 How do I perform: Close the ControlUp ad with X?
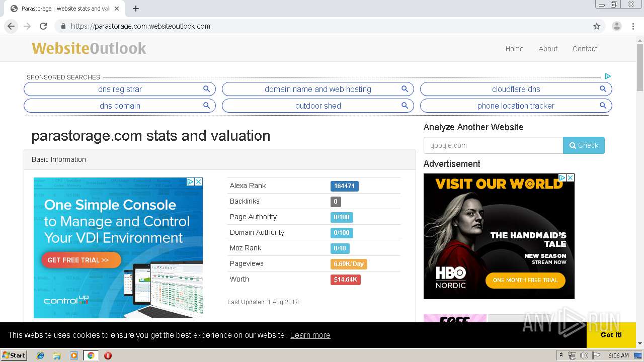point(199,182)
